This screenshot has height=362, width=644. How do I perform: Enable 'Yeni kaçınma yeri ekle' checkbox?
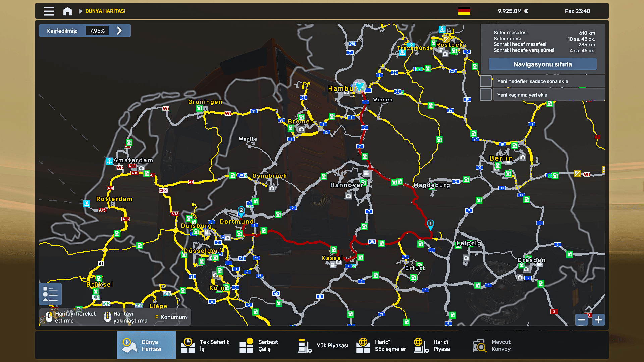(486, 95)
